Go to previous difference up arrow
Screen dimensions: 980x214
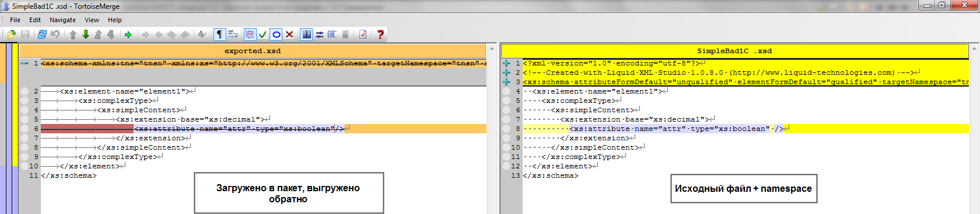tap(73, 34)
